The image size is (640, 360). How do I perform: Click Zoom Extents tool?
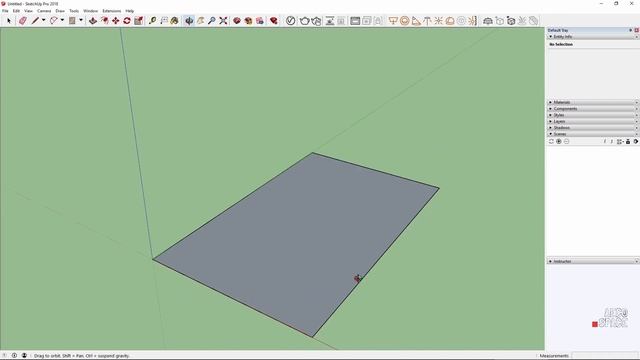point(223,20)
